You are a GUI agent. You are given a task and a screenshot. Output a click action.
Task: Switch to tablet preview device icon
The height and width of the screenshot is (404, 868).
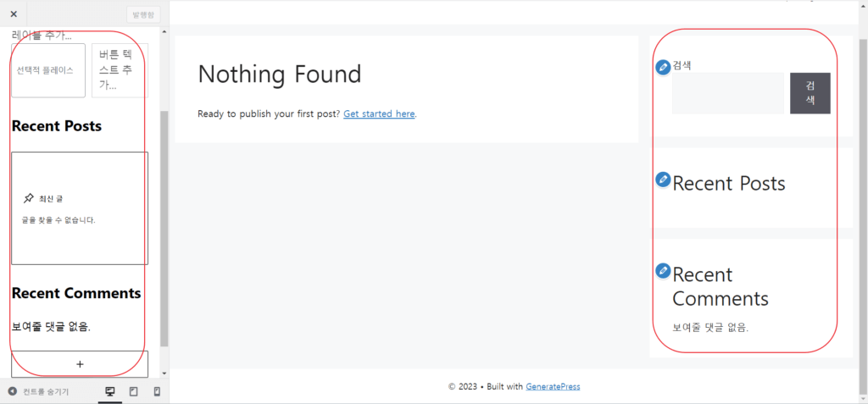[133, 391]
